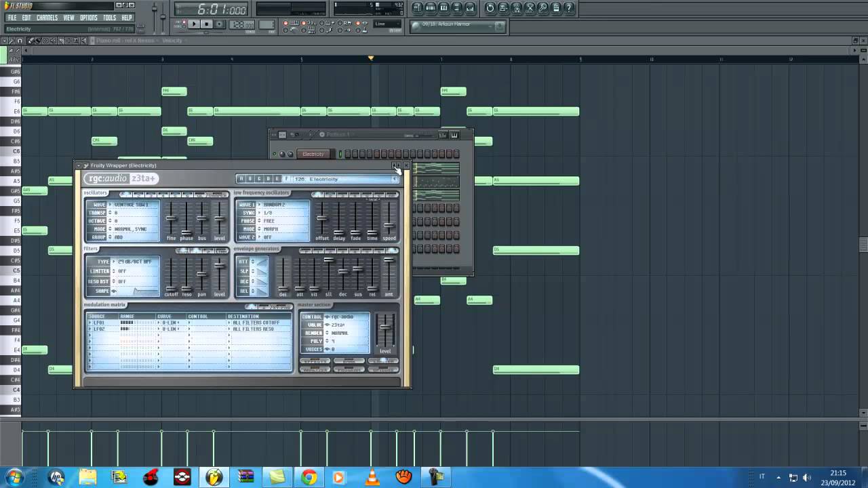Click ALL FILTERS RESO destination
This screenshot has height=488, width=868.
click(253, 329)
